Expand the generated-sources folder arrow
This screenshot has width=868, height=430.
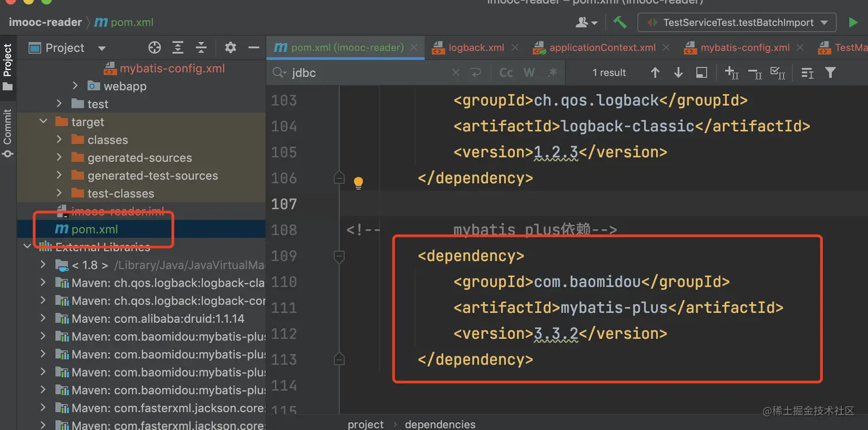pos(59,157)
